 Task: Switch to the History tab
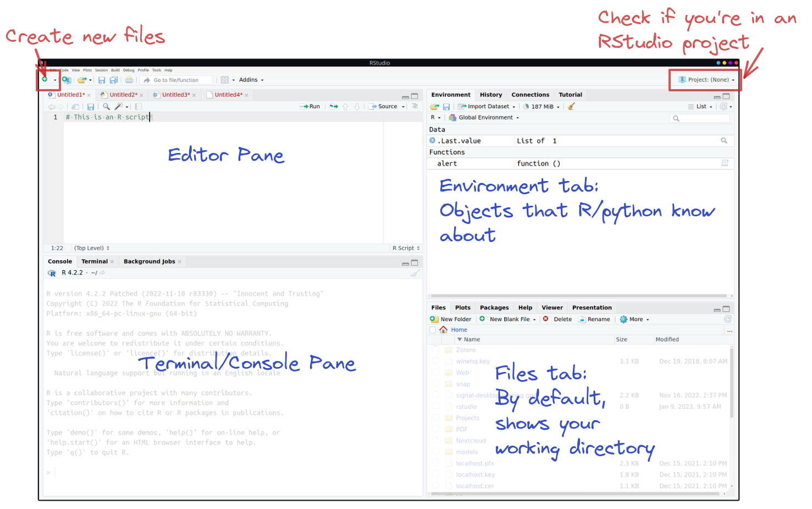point(490,95)
